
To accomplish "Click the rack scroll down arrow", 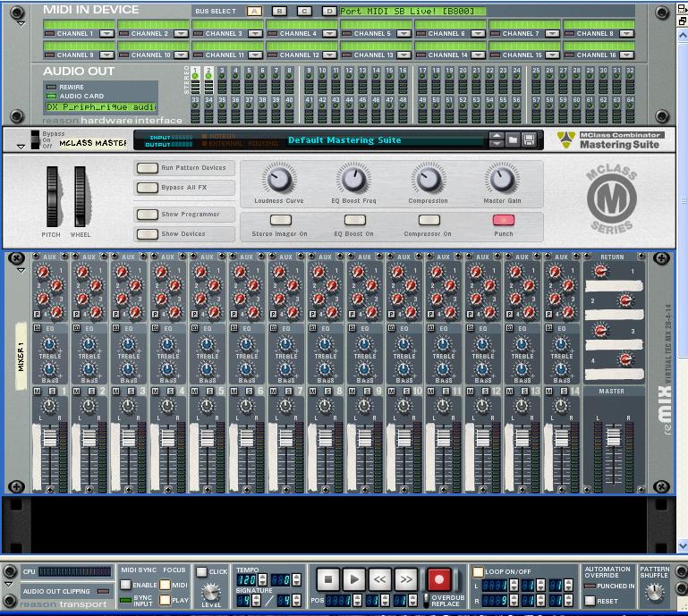I will click(683, 546).
